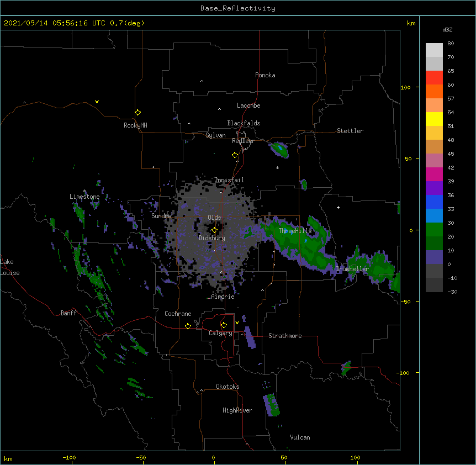Screen dimensions: 476x465
Task: Click the Sundre label
Action: pyautogui.click(x=161, y=216)
